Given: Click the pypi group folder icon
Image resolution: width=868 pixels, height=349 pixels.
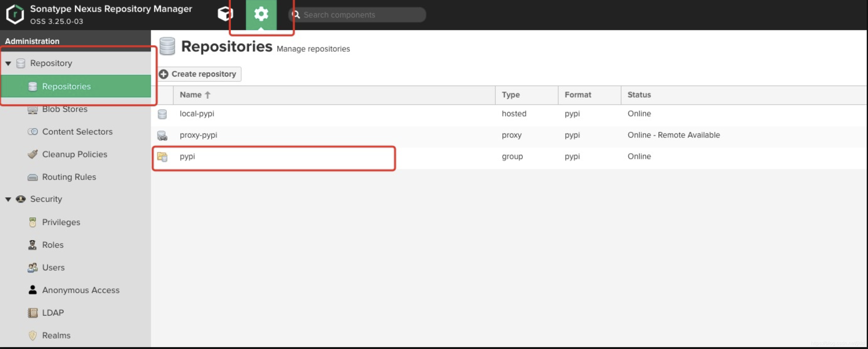Looking at the screenshot, I should click(162, 157).
